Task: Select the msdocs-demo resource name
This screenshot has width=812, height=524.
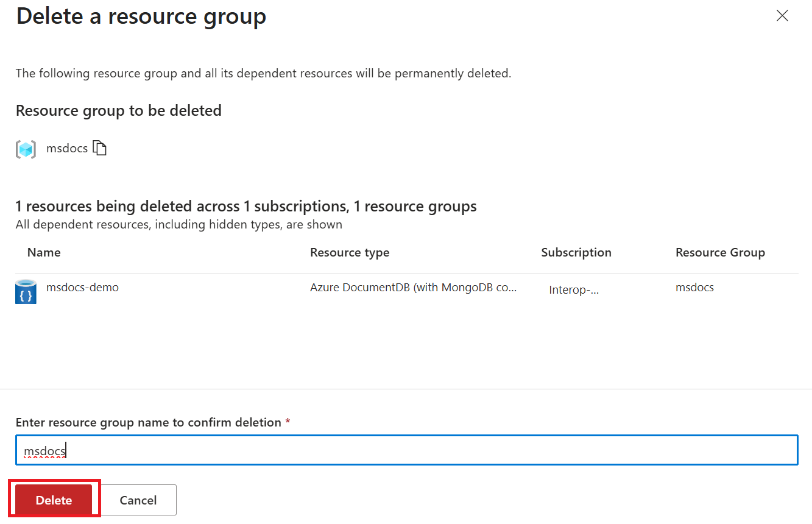Action: [x=82, y=287]
